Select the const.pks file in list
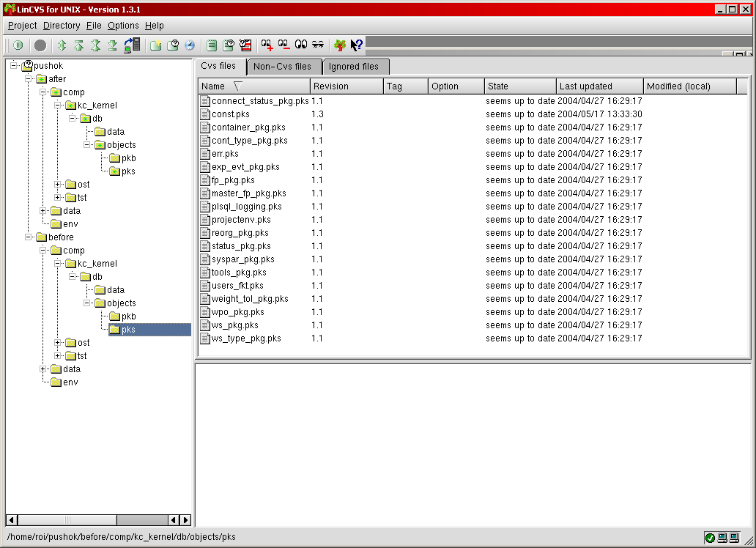 (230, 114)
